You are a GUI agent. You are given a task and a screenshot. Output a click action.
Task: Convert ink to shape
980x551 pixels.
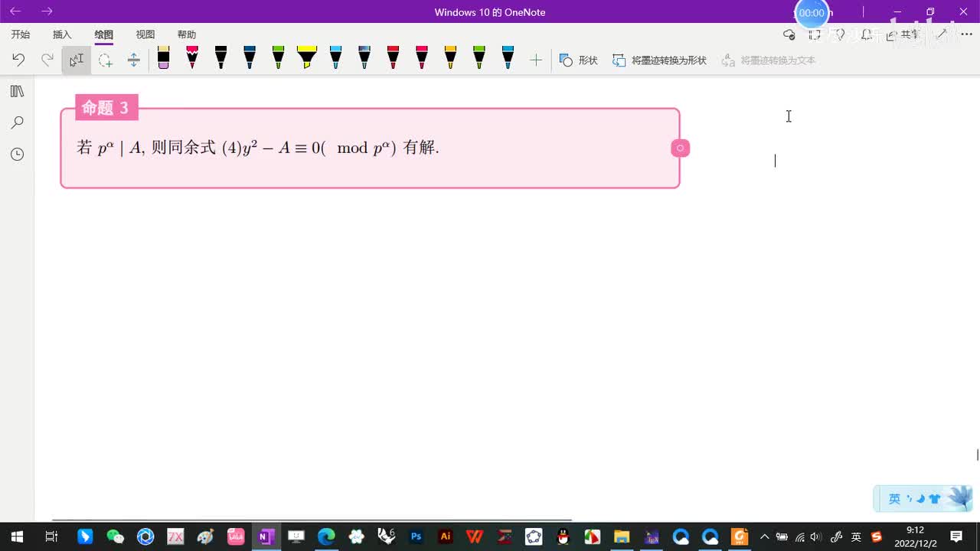660,60
